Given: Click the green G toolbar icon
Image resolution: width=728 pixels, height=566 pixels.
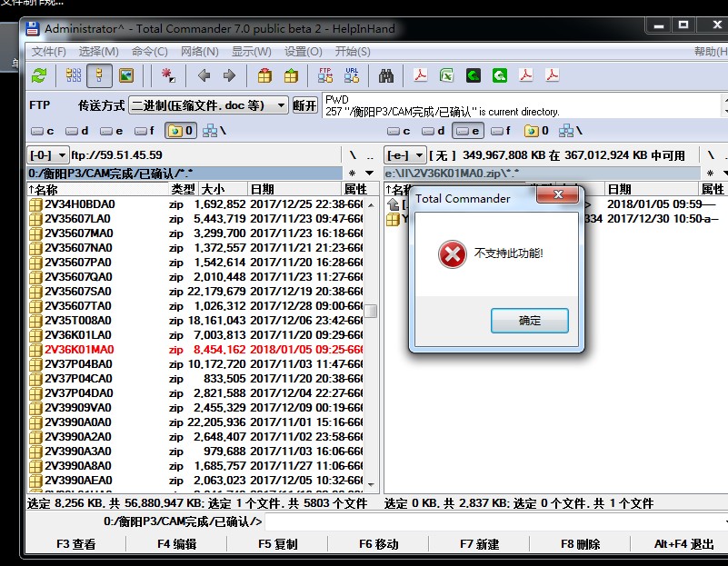Looking at the screenshot, I should tap(500, 75).
